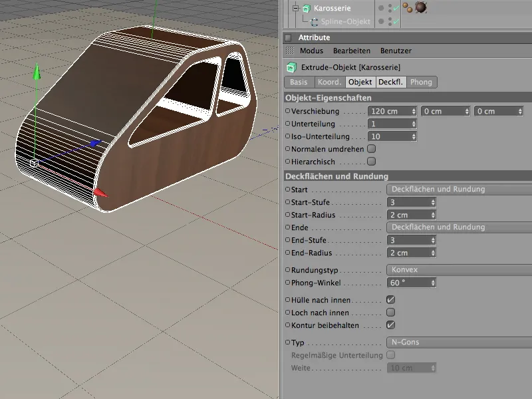Click the red X-axis arrow handle
Viewport: 532px width, 399px height.
[x=100, y=193]
